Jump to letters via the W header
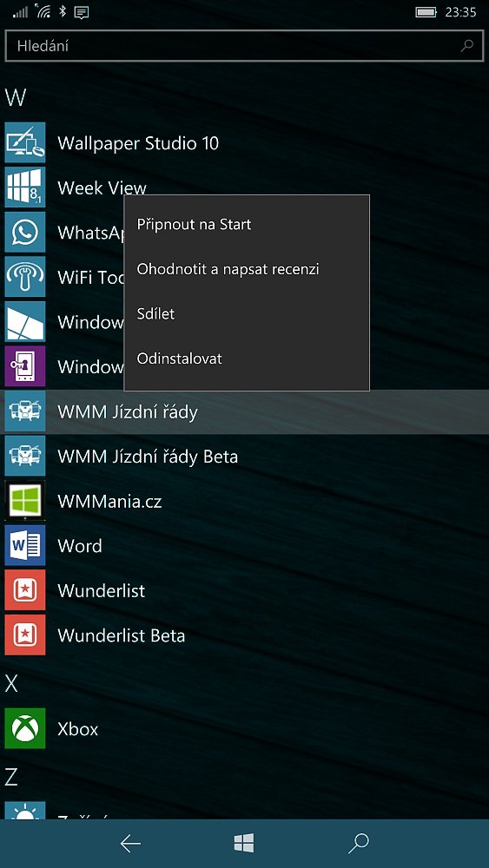 (x=16, y=97)
